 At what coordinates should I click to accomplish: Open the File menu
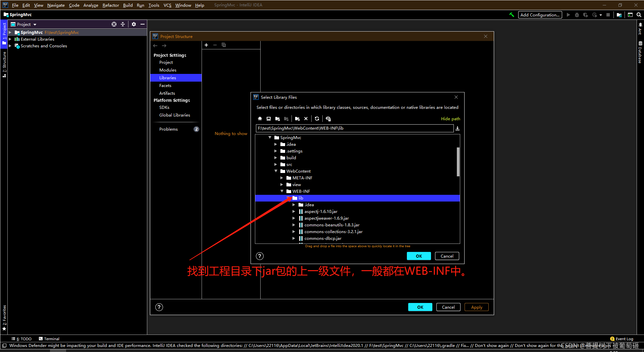(x=15, y=5)
